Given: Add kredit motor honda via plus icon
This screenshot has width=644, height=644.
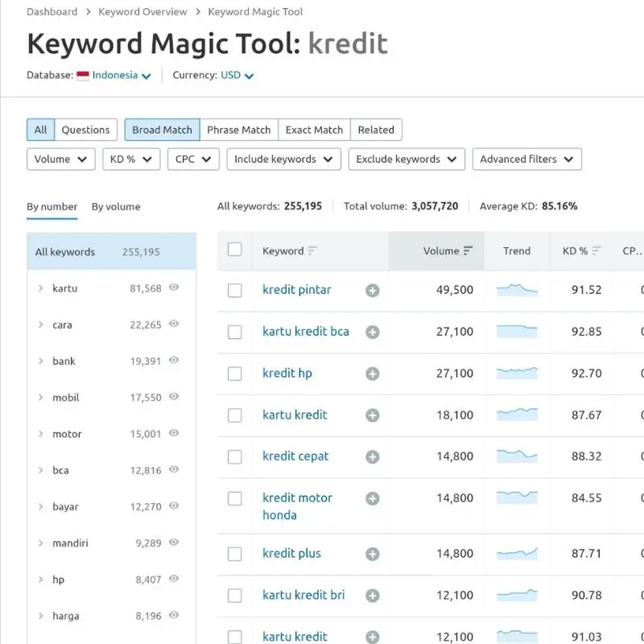Looking at the screenshot, I should [x=372, y=498].
